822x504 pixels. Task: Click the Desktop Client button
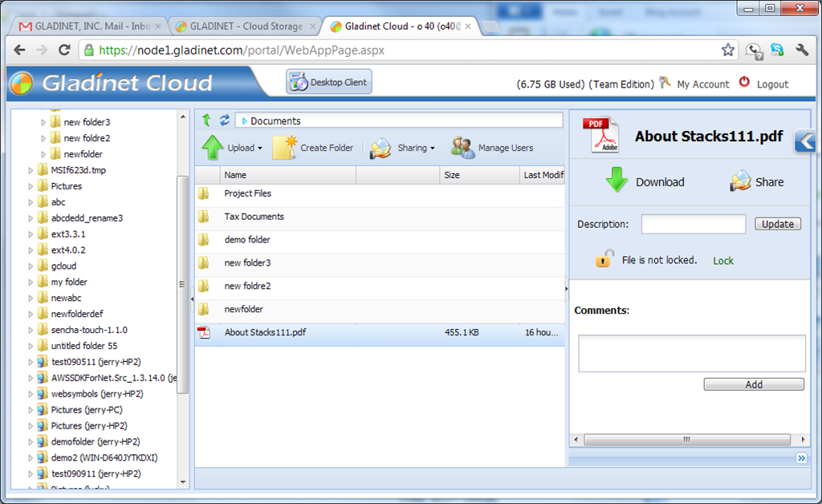pos(329,82)
